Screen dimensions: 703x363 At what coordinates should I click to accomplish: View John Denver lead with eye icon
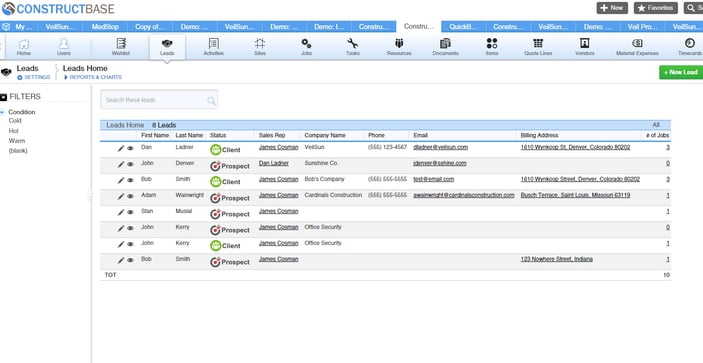pyautogui.click(x=130, y=164)
